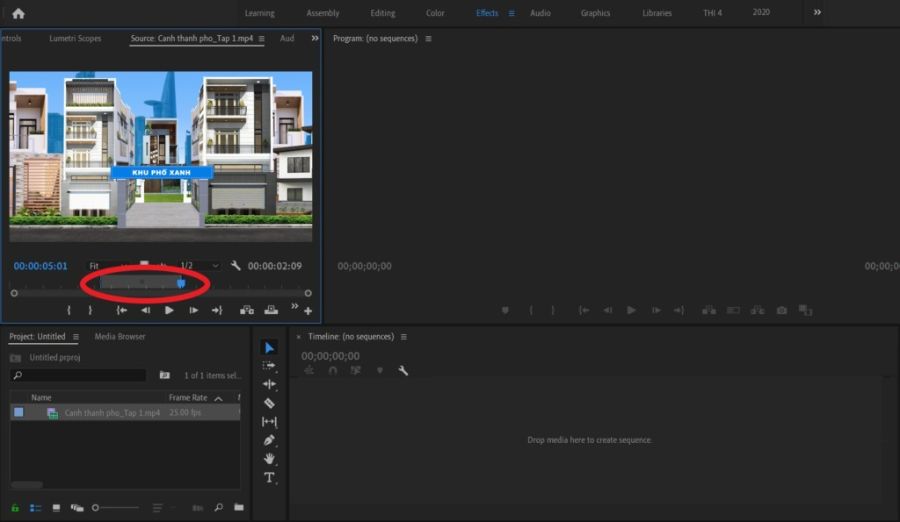Toggle the clip label color checkbox
Viewport: 900px width, 522px height.
[x=19, y=412]
